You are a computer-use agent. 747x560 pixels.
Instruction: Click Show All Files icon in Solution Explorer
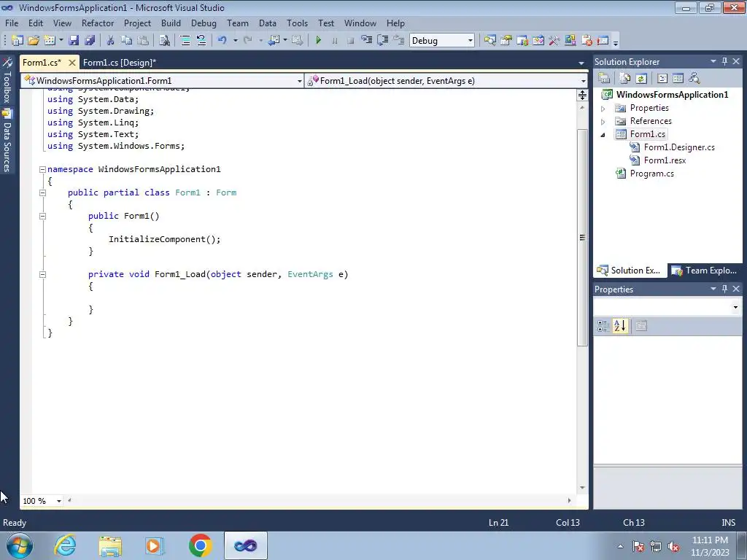click(x=625, y=78)
